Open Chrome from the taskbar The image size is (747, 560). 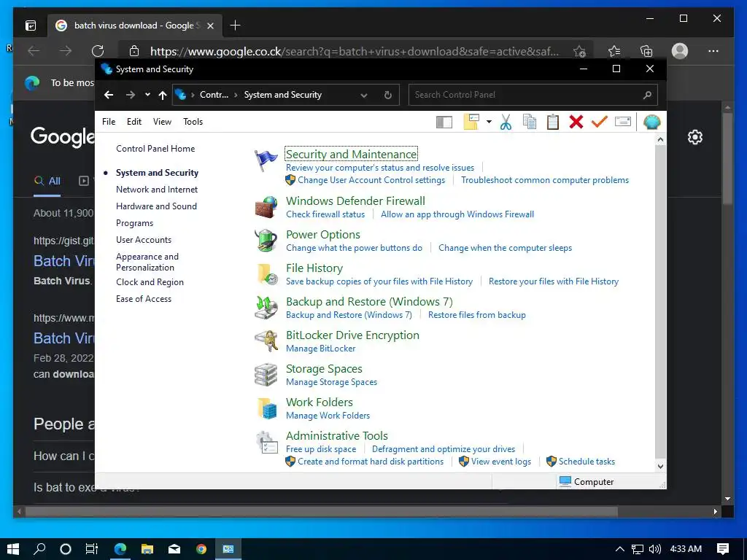[201, 549]
